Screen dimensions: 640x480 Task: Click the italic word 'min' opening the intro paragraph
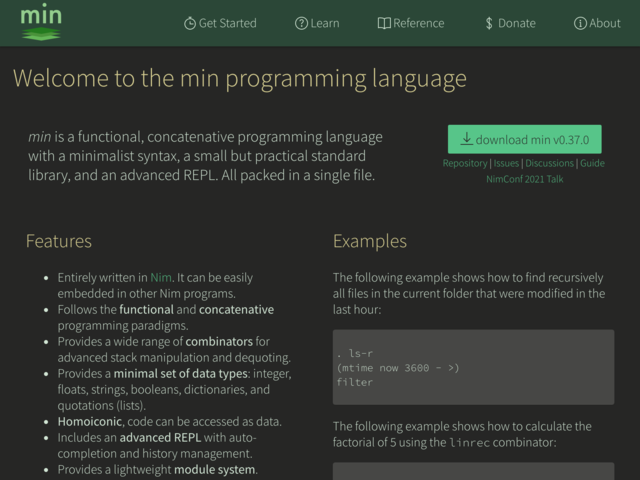40,137
